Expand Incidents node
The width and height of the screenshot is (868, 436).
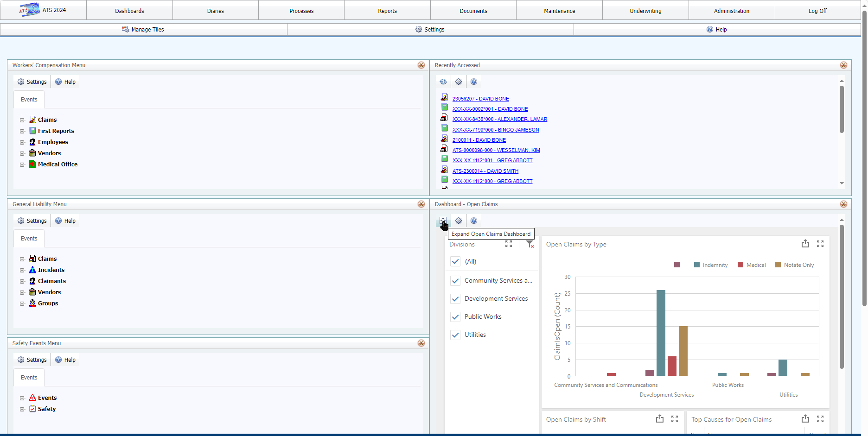pos(22,270)
